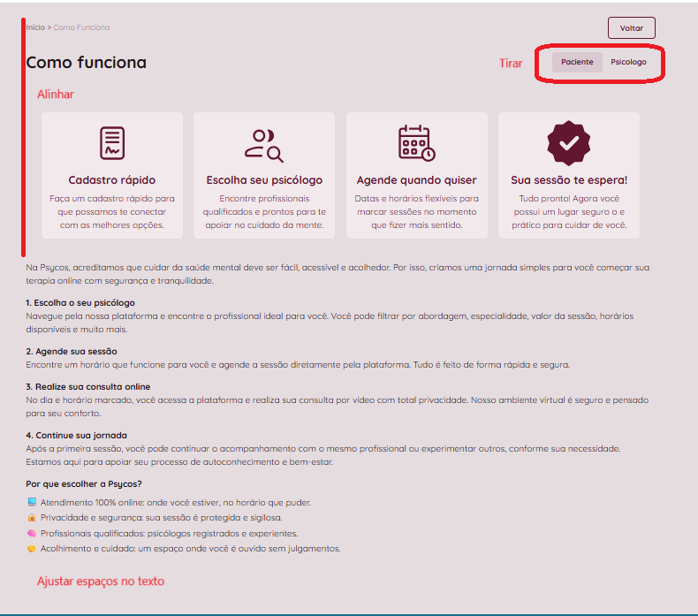698x616 pixels.
Task: Click the red Alinhar annotation label
Action: pyautogui.click(x=56, y=94)
